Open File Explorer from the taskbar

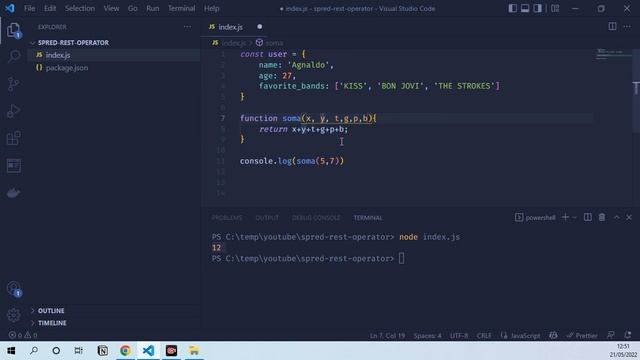tap(194, 351)
